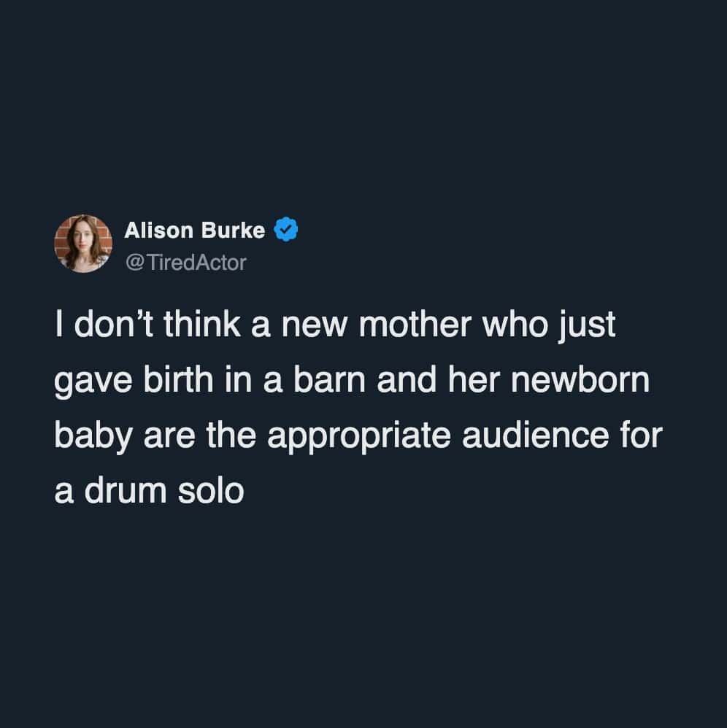Click the first name "Alison" in the header
The height and width of the screenshot is (728, 727).
click(x=157, y=231)
